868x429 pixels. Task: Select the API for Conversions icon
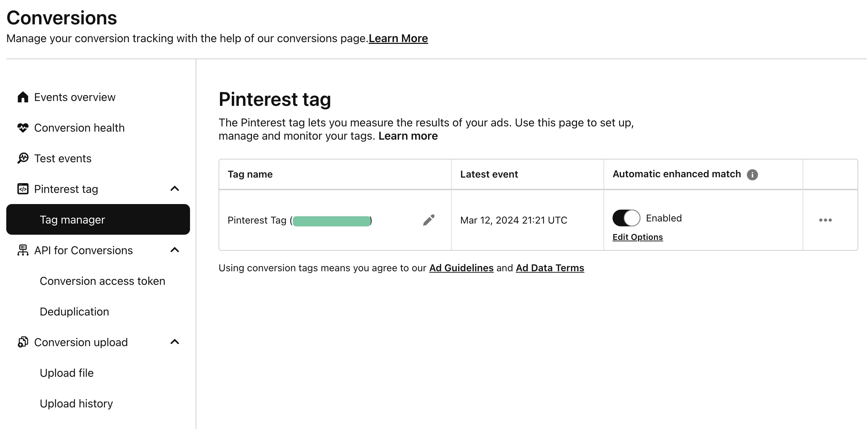(22, 250)
